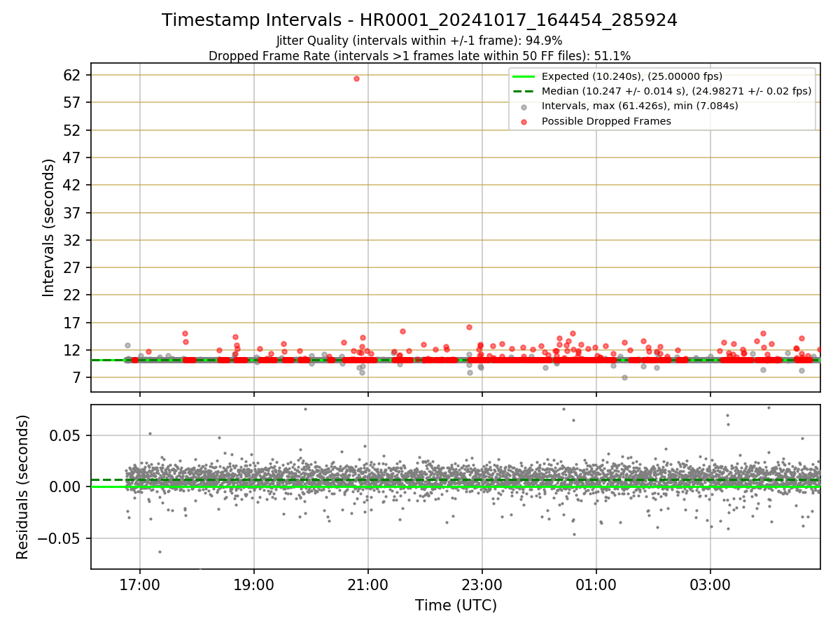Click the gray Intervals dot marker in legend

coord(524,106)
